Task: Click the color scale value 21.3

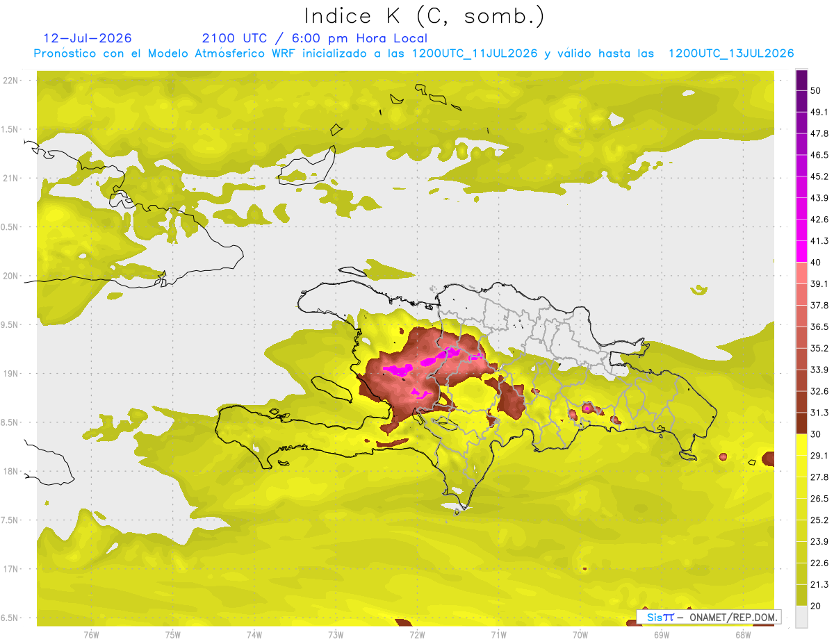Action: (x=819, y=584)
